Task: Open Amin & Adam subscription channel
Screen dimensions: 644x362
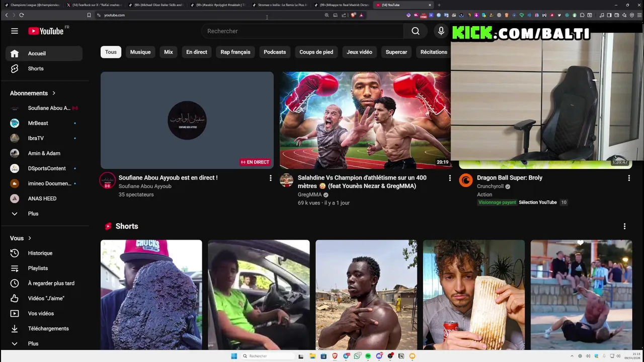Action: [x=44, y=153]
